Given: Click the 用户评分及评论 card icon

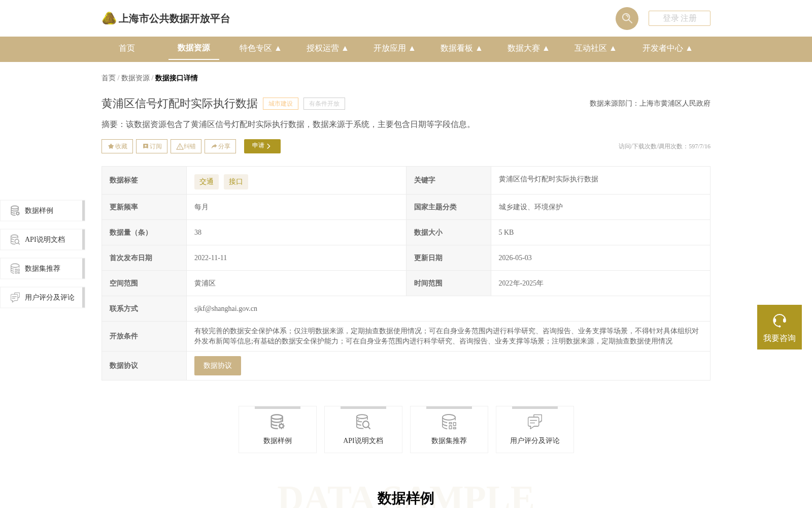Looking at the screenshot, I should [x=535, y=422].
